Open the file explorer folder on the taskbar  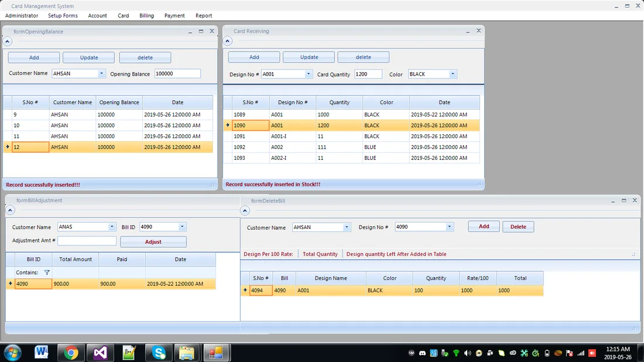187,353
